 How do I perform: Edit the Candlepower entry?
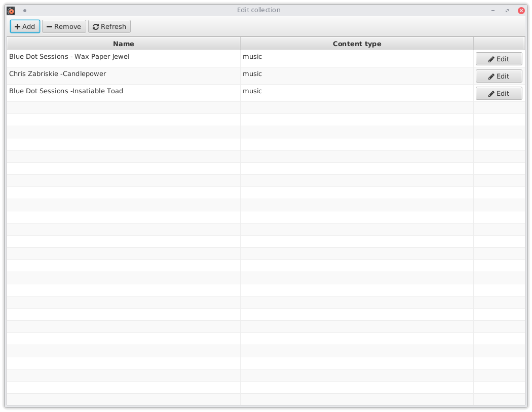(499, 77)
